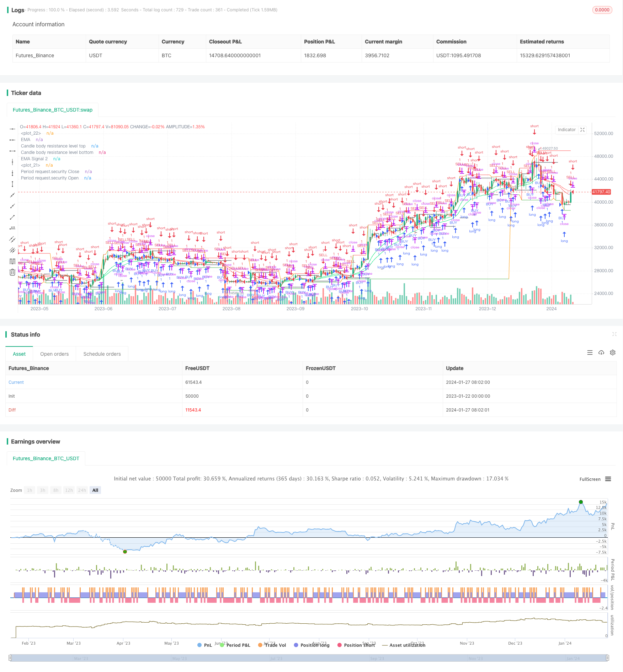Select the Fibonacci horizontal levels tool
This screenshot has height=672, width=623.
[12, 261]
